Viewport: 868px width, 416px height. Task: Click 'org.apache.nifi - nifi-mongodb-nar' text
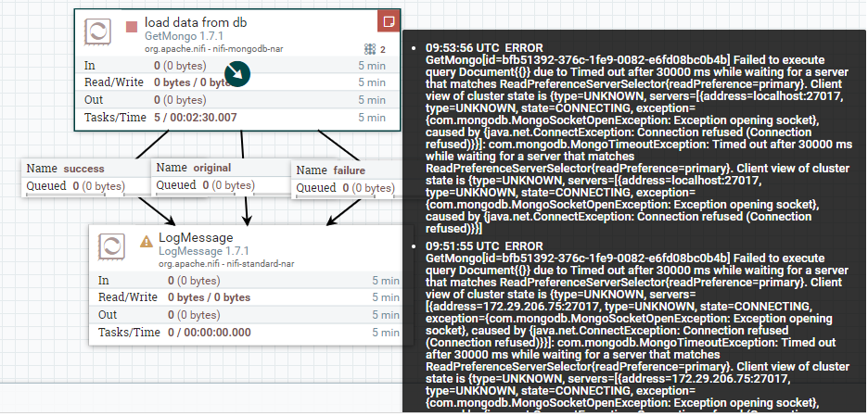(213, 49)
